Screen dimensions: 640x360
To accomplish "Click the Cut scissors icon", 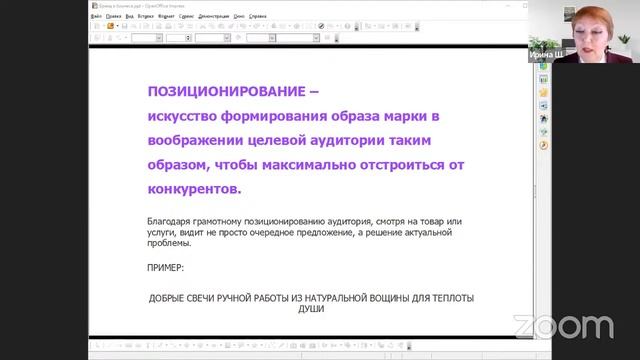I will tap(202, 26).
